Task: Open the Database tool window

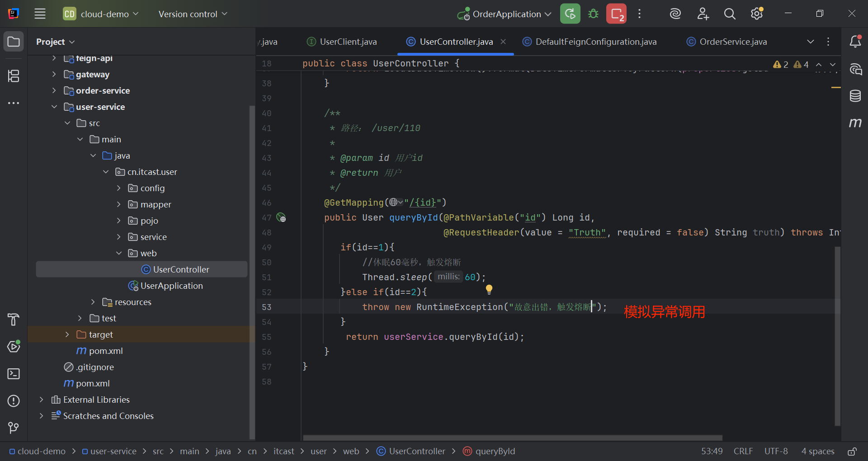Action: pos(855,96)
